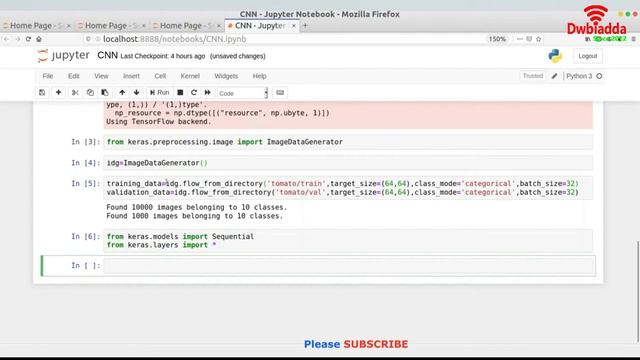Click the Jupyter logo

point(63,56)
